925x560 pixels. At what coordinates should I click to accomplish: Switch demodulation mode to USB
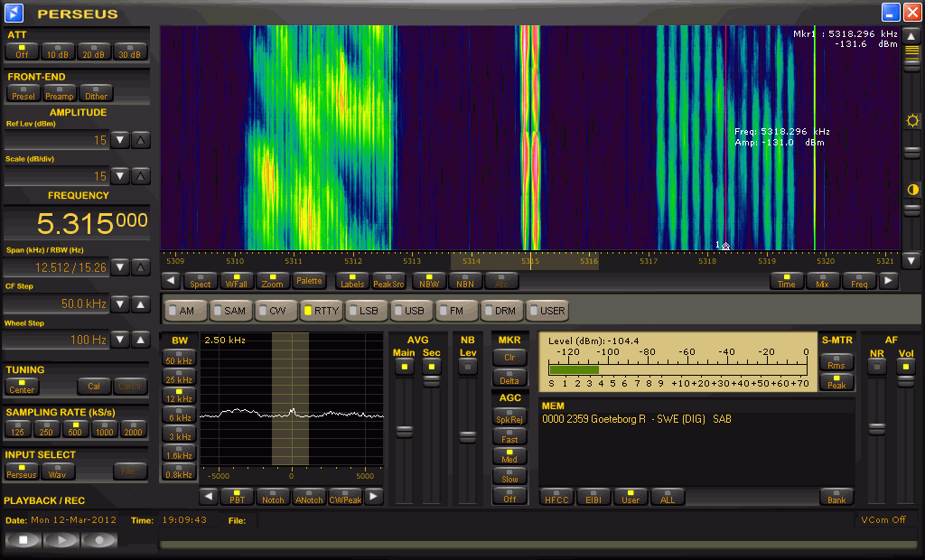pos(411,311)
